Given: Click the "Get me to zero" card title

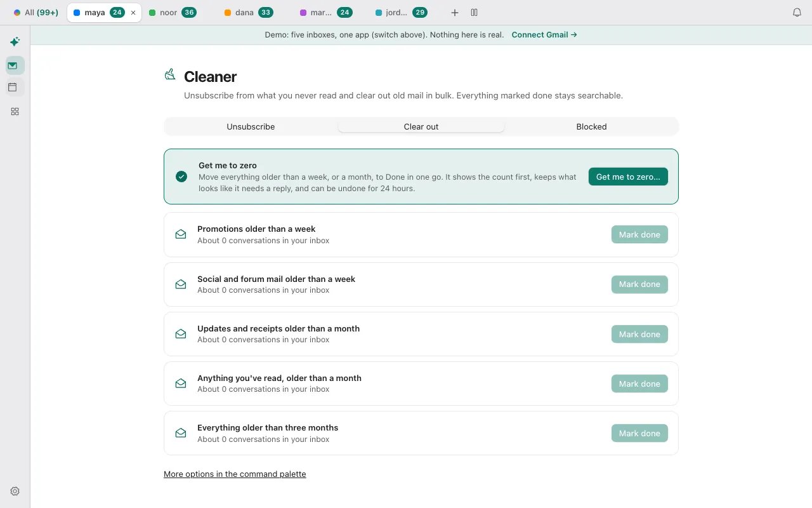Looking at the screenshot, I should pos(228,166).
